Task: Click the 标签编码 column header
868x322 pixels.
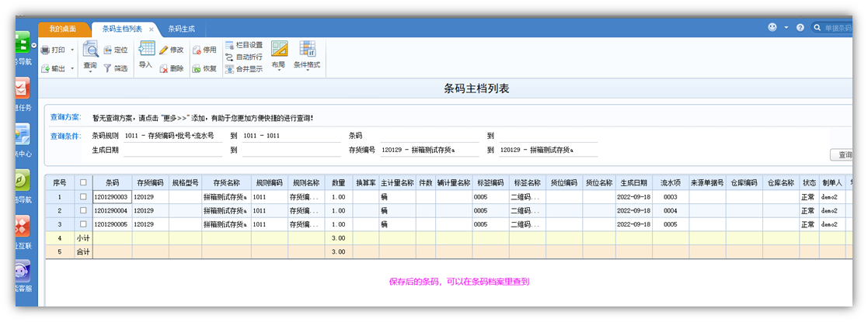Action: coord(490,182)
